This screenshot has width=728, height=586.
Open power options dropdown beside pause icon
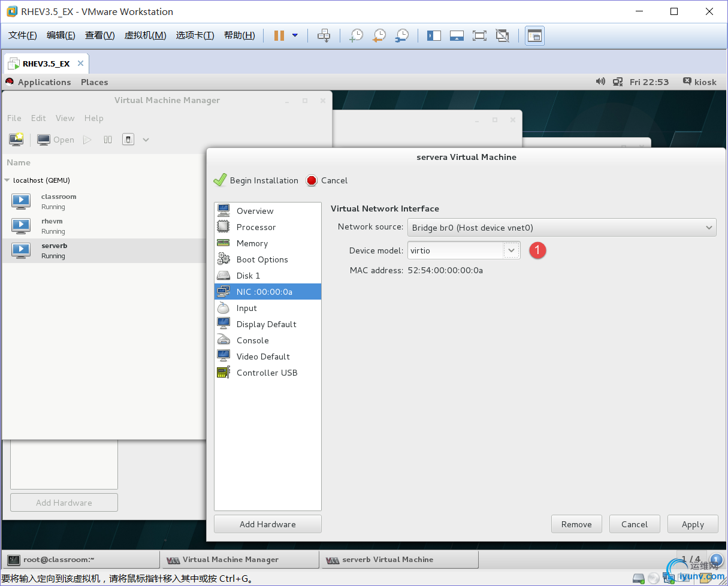coord(295,35)
